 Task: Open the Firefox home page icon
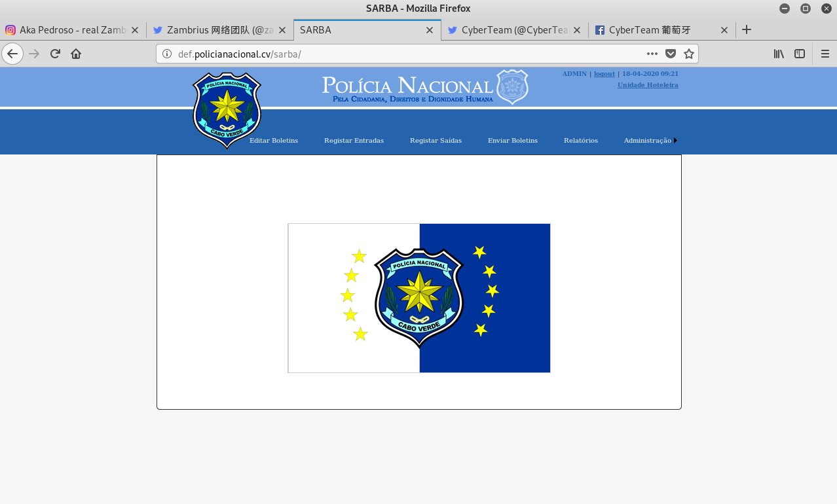[76, 54]
